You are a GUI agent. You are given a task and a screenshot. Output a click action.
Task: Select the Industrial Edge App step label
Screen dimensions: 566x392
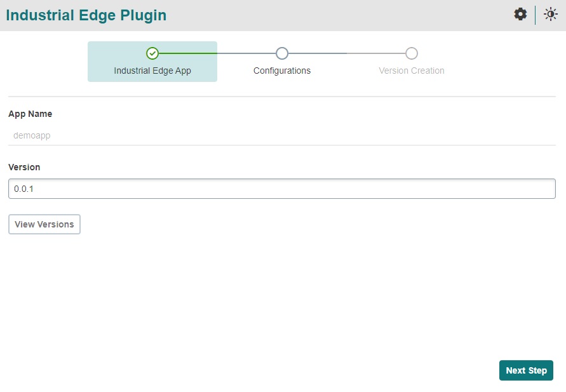click(x=152, y=71)
